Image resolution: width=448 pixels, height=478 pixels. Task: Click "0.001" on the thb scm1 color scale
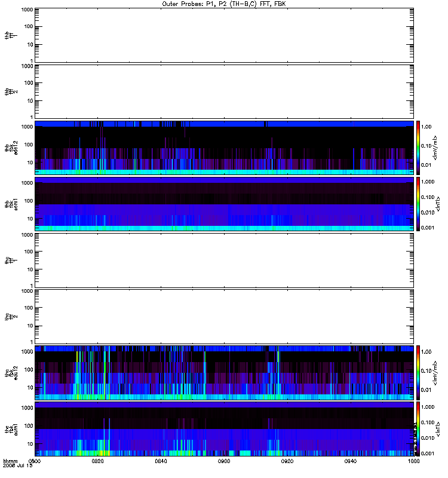(x=428, y=228)
